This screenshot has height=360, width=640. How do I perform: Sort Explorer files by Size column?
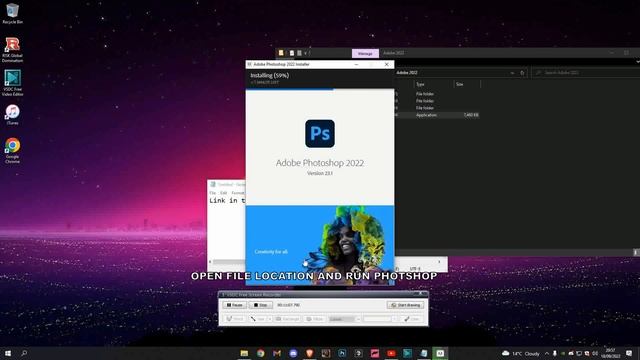[x=467, y=84]
